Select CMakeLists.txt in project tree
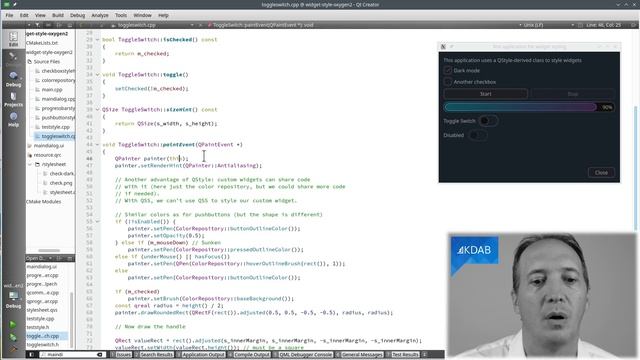Screen dimensions: 640x360 [42, 43]
